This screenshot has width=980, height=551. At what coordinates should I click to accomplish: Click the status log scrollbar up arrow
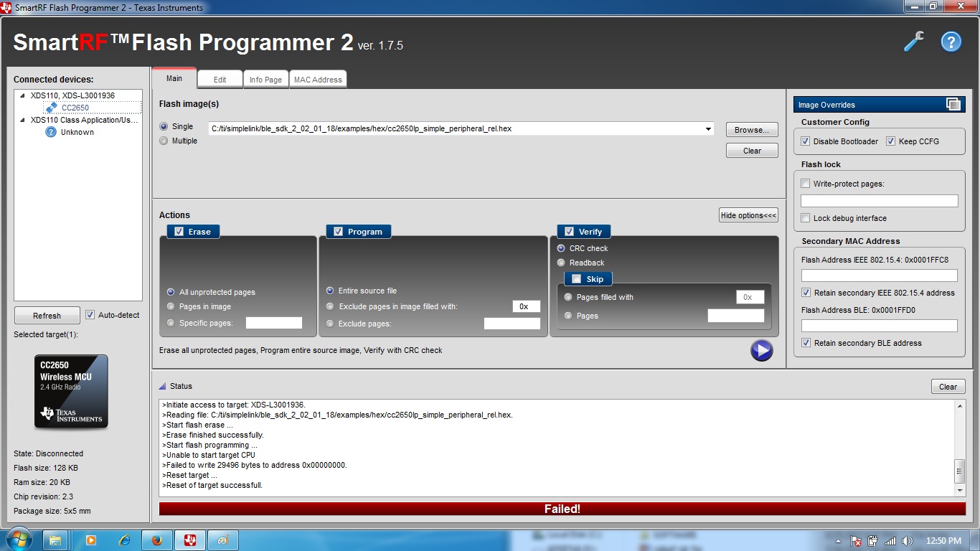point(960,406)
